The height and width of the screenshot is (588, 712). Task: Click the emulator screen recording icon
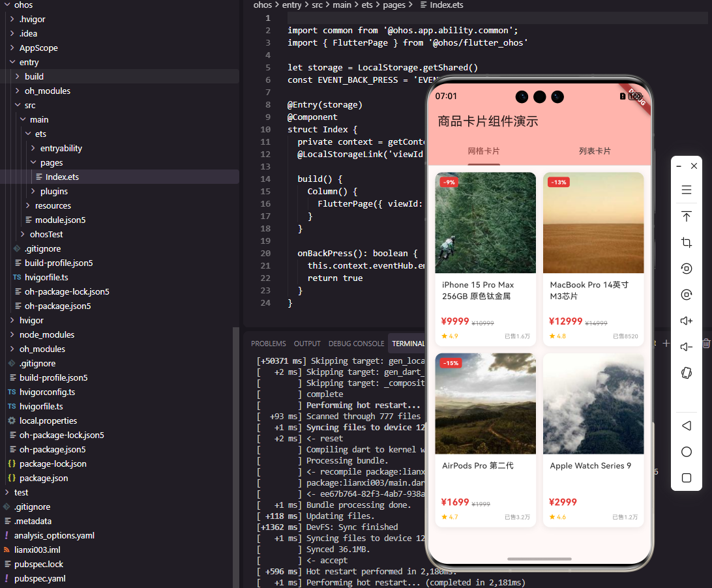pos(686,295)
